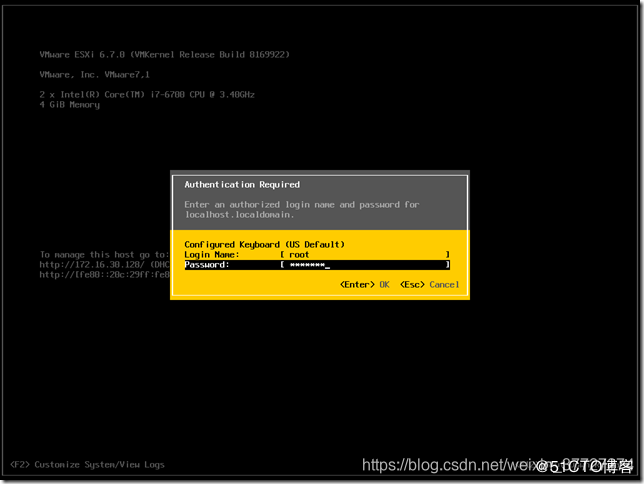Click the Configured Keyboard (US Default) text
Image resolution: width=644 pixels, height=484 pixels.
click(264, 245)
